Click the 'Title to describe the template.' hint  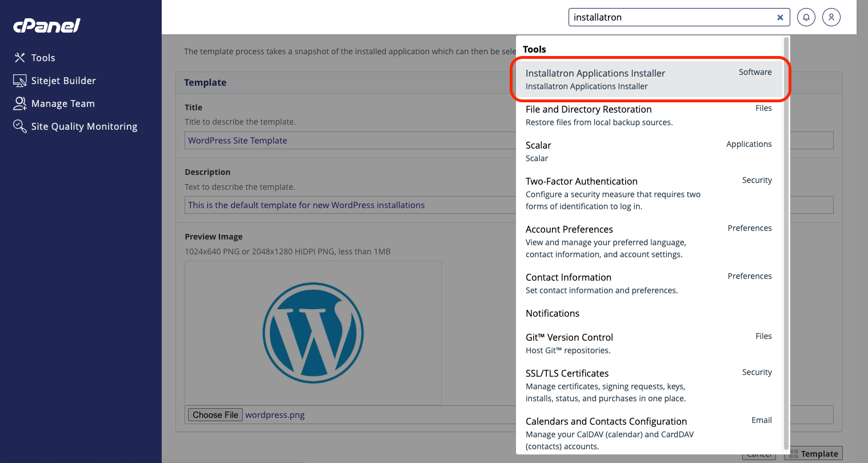[240, 122]
